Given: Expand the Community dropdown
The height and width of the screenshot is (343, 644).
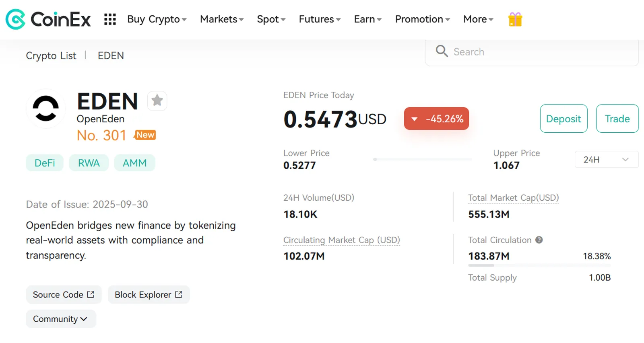Looking at the screenshot, I should [61, 319].
